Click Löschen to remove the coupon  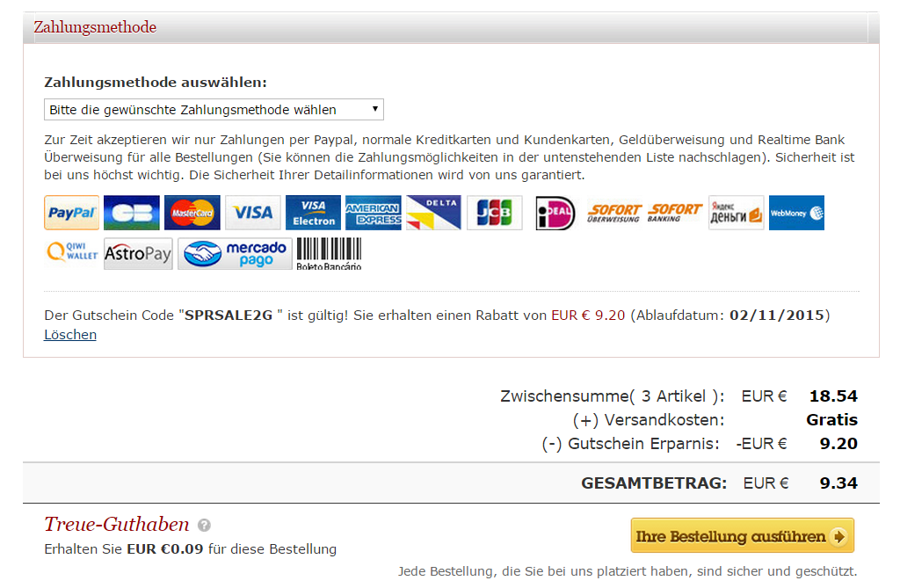click(70, 335)
